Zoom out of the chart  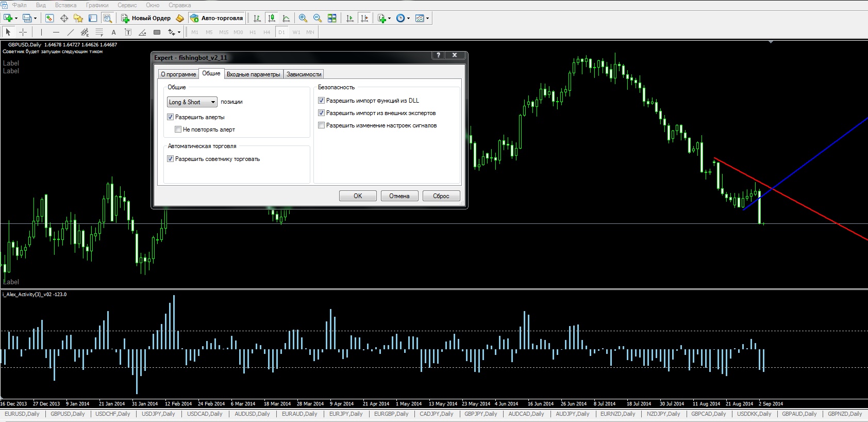[x=318, y=18]
